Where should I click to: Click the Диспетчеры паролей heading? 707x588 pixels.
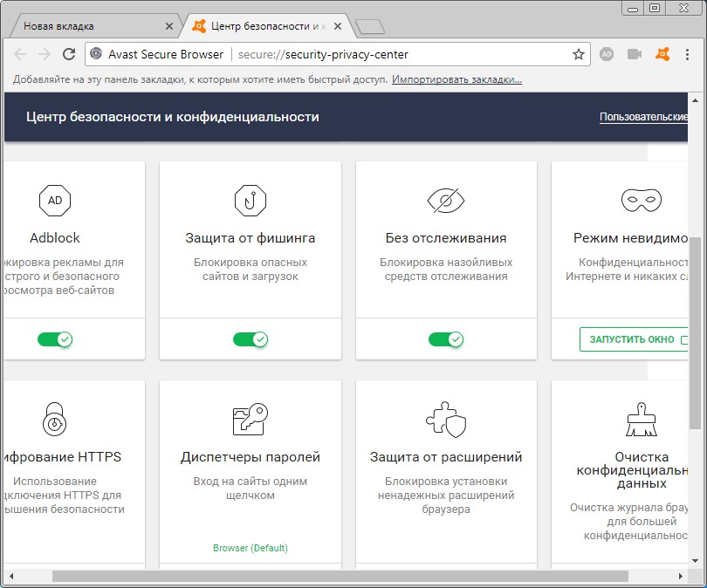[251, 457]
